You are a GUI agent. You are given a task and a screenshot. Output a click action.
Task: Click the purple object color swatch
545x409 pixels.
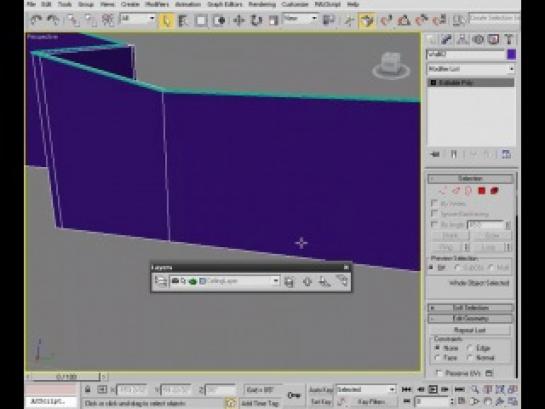pyautogui.click(x=511, y=54)
